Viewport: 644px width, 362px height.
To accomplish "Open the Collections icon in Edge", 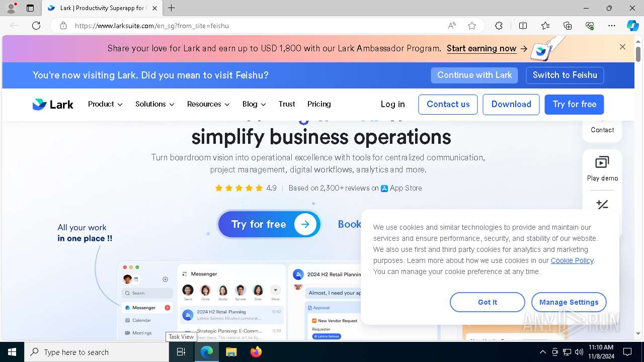I will coord(568,26).
